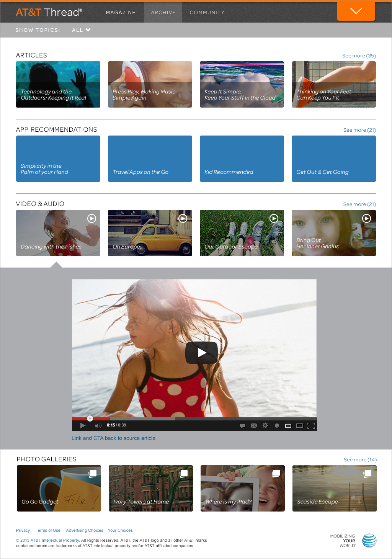Viewport: 392px width, 559px height.
Task: Click the Privacy footer link
Action: coord(23,530)
